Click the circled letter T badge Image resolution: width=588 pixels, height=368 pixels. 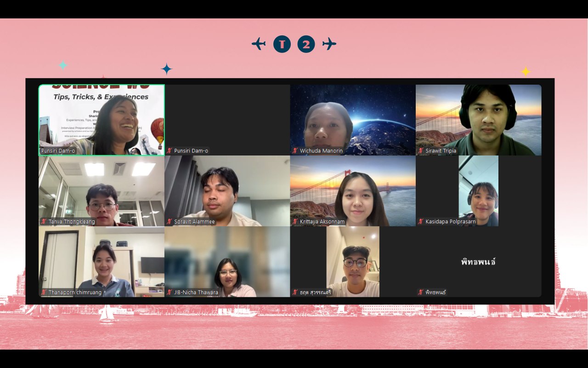coord(282,44)
